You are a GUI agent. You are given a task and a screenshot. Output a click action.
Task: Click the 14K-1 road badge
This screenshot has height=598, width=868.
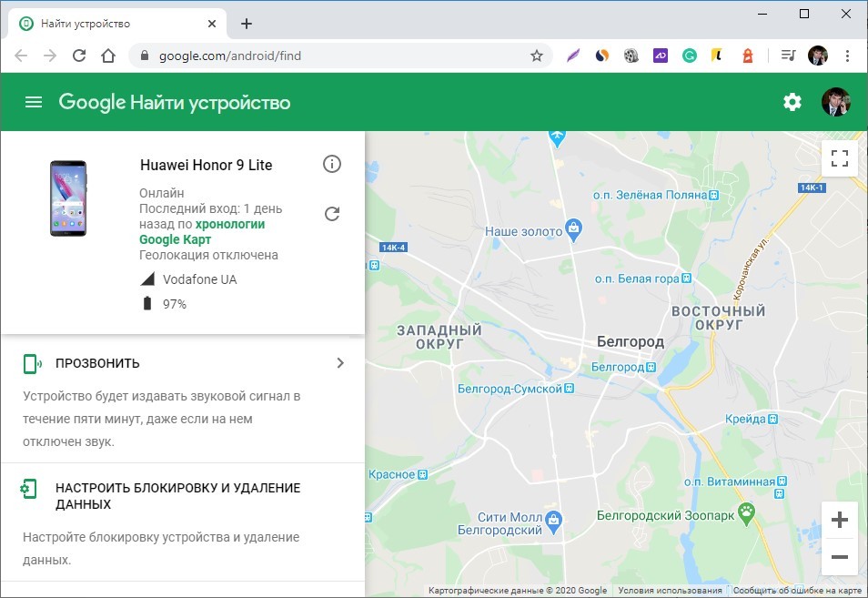812,188
